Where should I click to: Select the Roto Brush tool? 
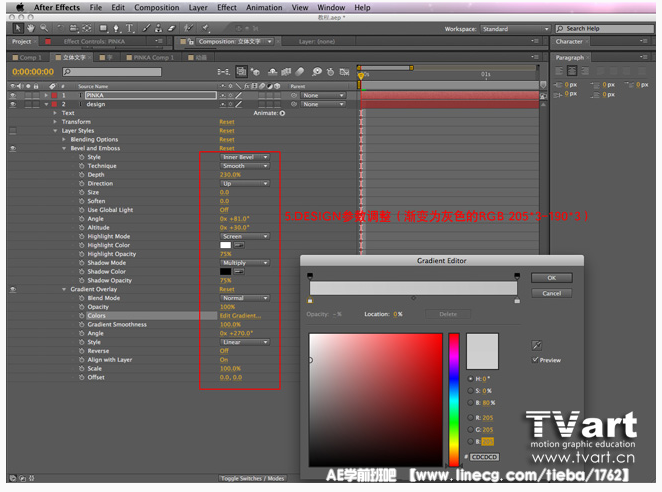coord(188,28)
